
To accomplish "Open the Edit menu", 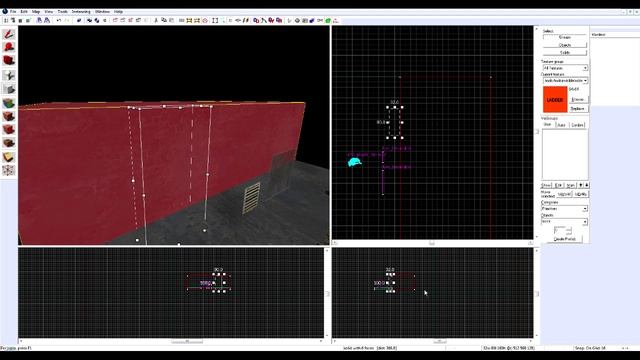I will point(24,11).
